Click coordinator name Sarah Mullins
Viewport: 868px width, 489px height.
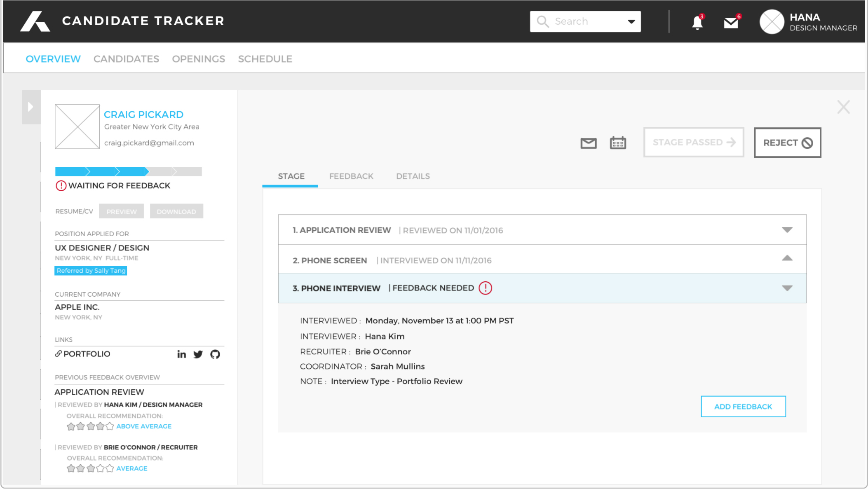click(397, 367)
